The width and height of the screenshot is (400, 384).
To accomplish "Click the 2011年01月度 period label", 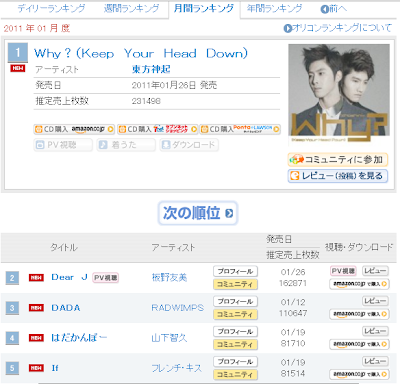I will pyautogui.click(x=37, y=28).
